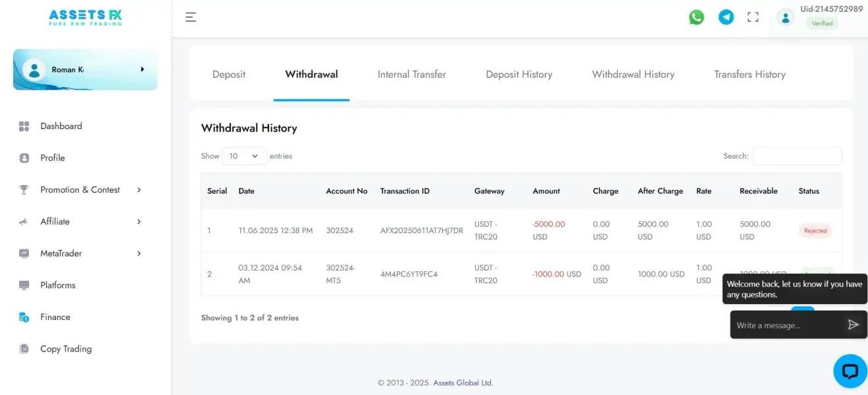The width and height of the screenshot is (868, 395).
Task: Click the Dashboard grid icon
Action: coord(24,126)
